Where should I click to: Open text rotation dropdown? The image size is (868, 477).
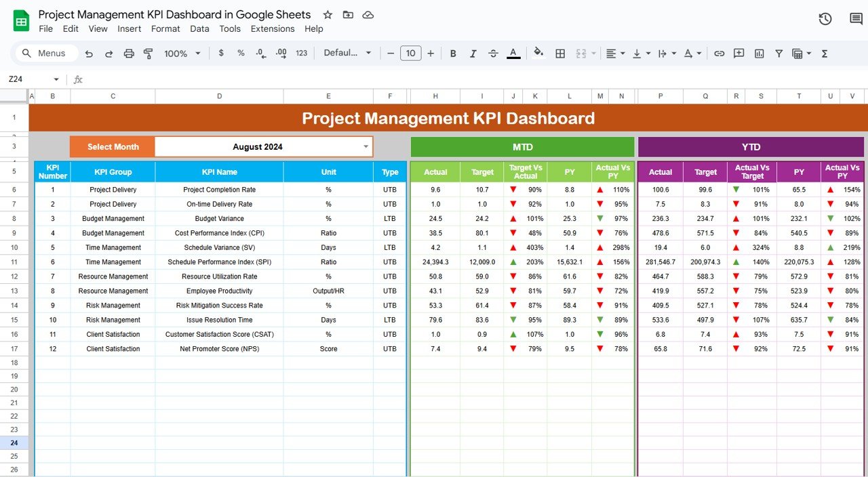click(x=692, y=54)
